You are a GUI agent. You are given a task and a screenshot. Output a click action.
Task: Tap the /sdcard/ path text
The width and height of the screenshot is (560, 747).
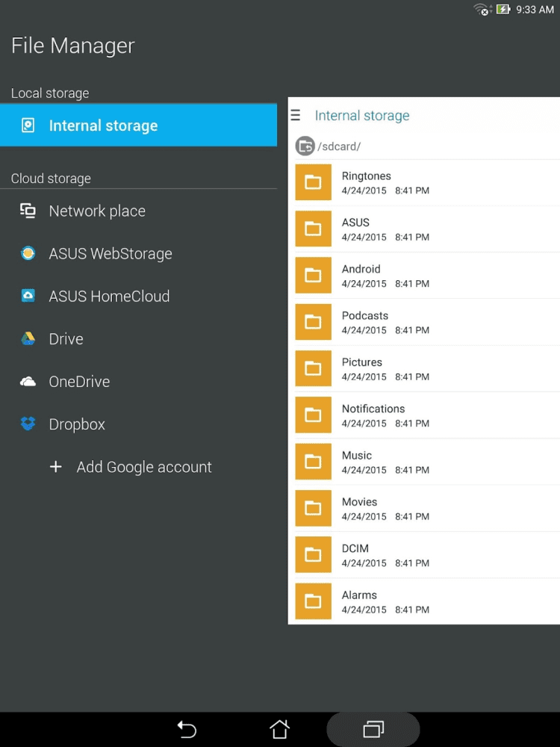coord(340,146)
